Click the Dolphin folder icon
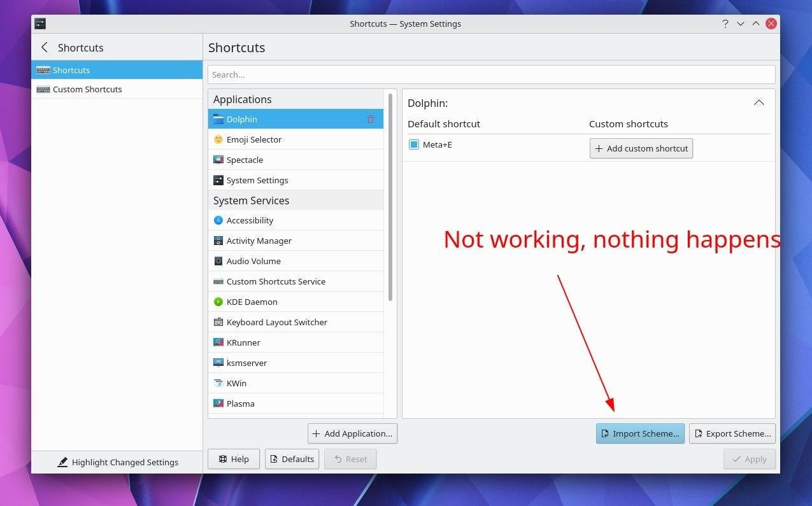The width and height of the screenshot is (812, 506). 218,119
